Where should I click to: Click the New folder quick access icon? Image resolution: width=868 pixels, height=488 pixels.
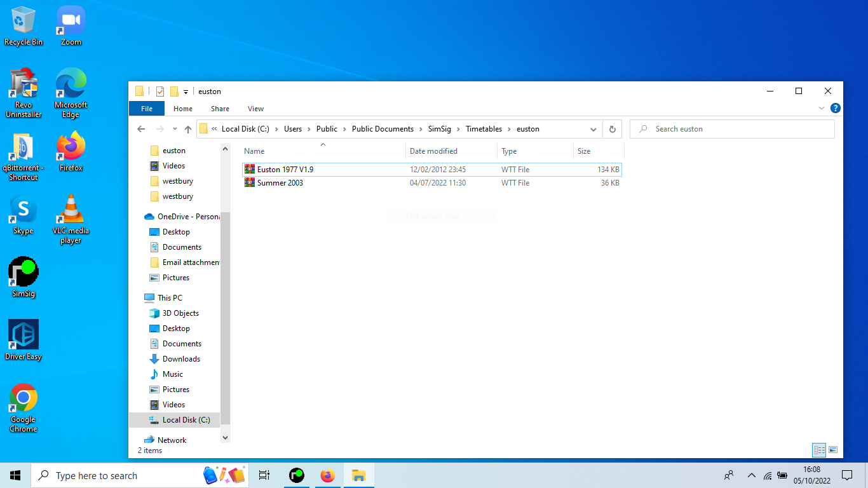[x=174, y=91]
